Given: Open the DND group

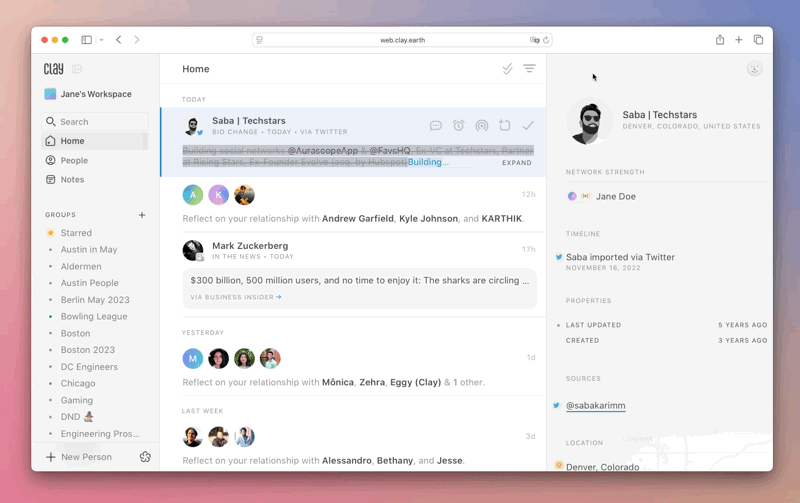Looking at the screenshot, I should pos(77,417).
